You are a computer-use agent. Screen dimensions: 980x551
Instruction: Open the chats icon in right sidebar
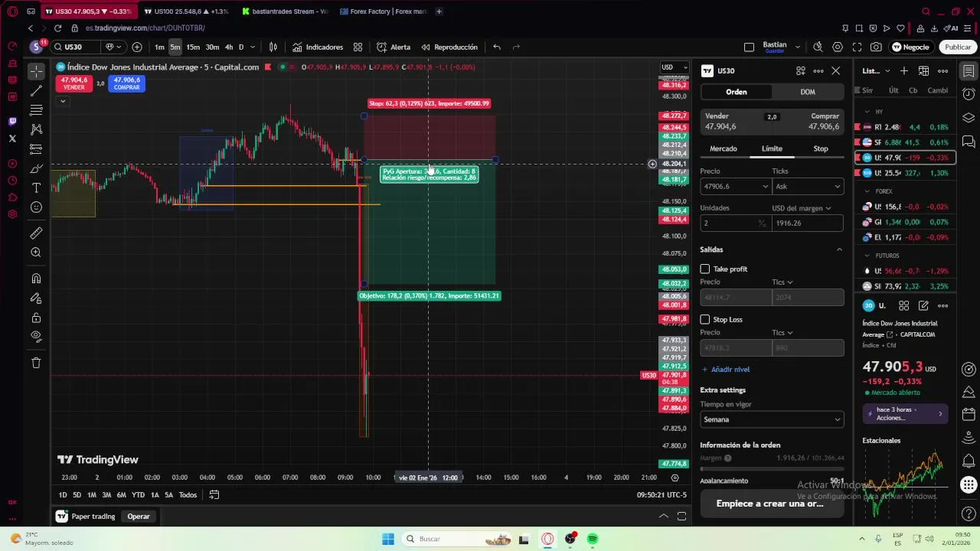(x=969, y=142)
